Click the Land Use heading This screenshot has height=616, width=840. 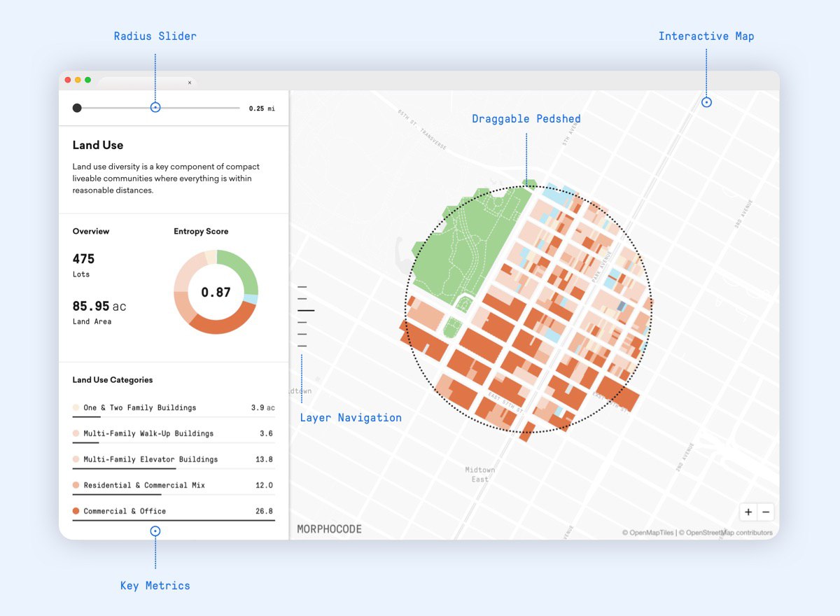[98, 146]
